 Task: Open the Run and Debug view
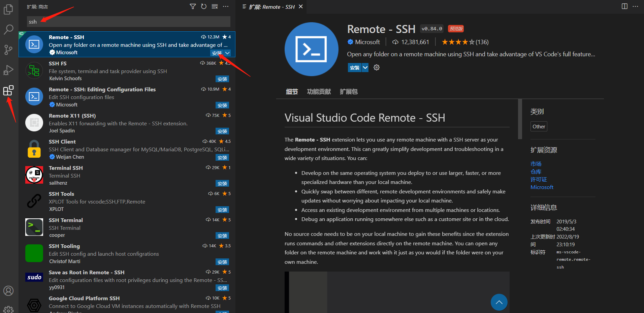tap(8, 70)
